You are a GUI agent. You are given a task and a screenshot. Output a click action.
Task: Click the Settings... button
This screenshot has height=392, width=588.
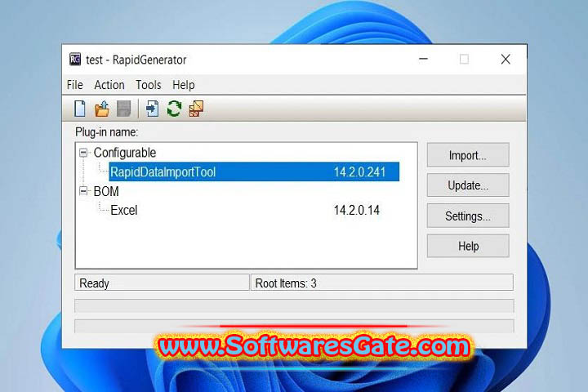(x=468, y=216)
